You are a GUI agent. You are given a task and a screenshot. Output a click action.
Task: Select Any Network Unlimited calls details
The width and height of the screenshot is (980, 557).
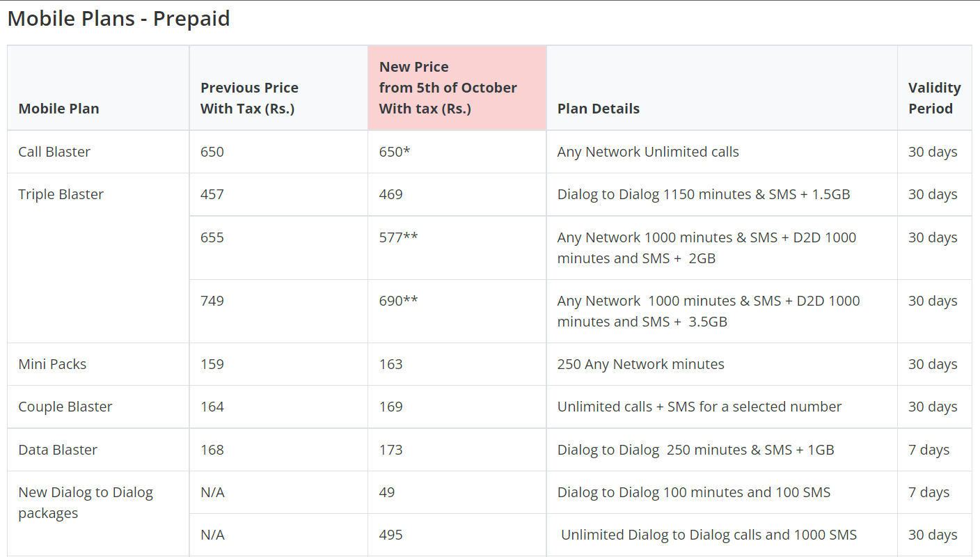[x=647, y=152]
